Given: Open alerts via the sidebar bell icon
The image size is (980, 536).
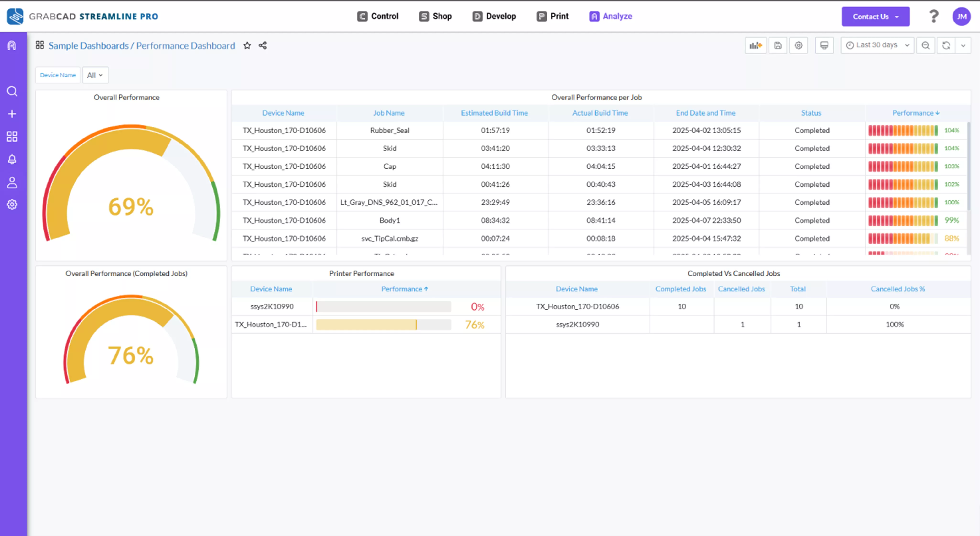Looking at the screenshot, I should (12, 159).
